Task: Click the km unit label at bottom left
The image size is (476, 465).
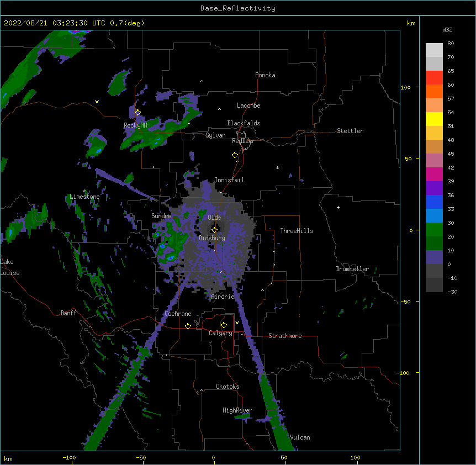Action: tap(8, 458)
